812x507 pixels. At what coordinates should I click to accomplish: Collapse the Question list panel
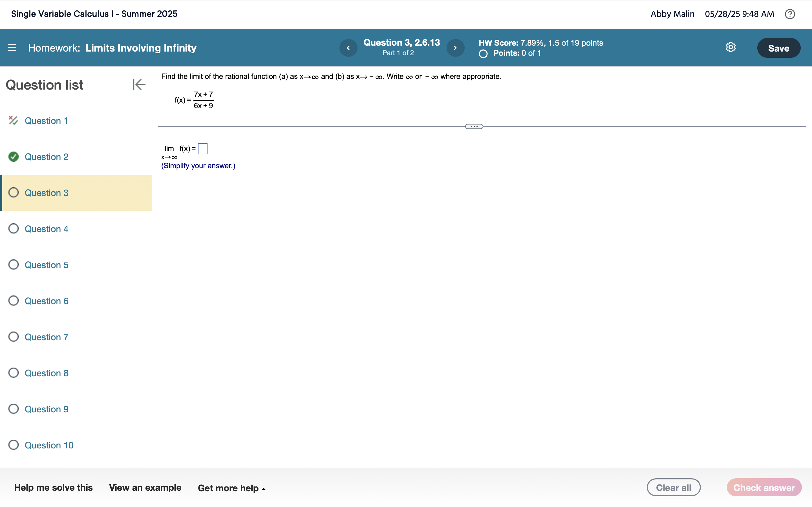click(139, 84)
